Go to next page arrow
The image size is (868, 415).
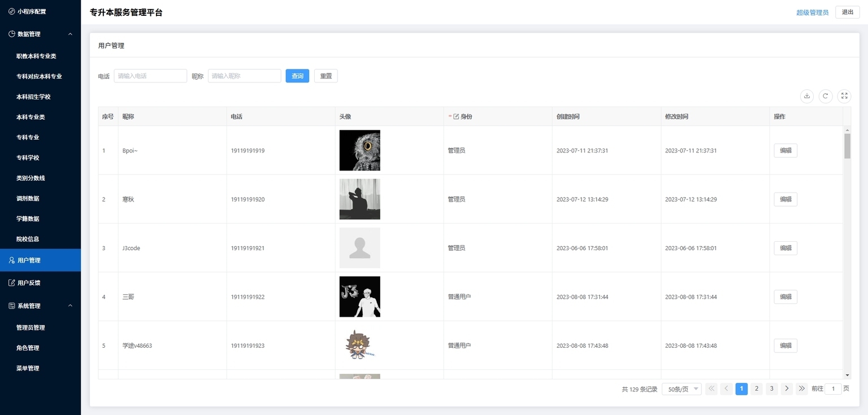point(787,388)
